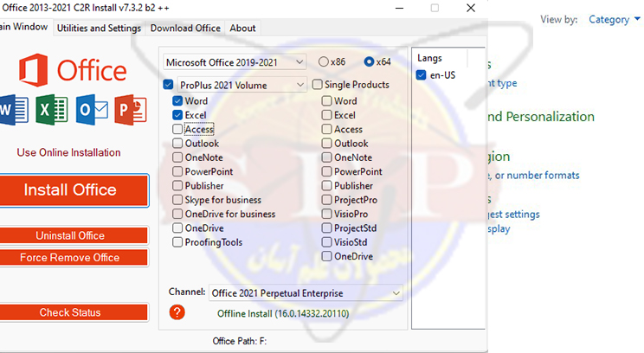The image size is (644, 353).
Task: Check VisioStd single product
Action: tap(326, 242)
